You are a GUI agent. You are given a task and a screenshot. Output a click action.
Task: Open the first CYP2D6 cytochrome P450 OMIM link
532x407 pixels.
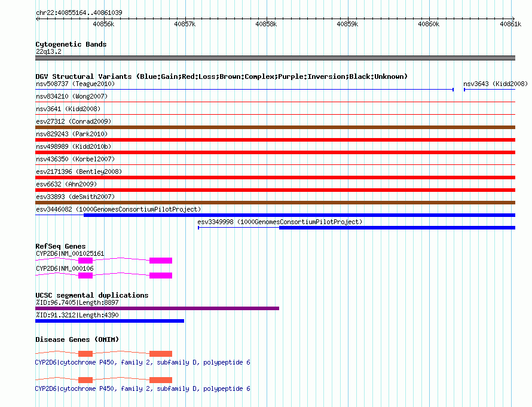(142, 363)
